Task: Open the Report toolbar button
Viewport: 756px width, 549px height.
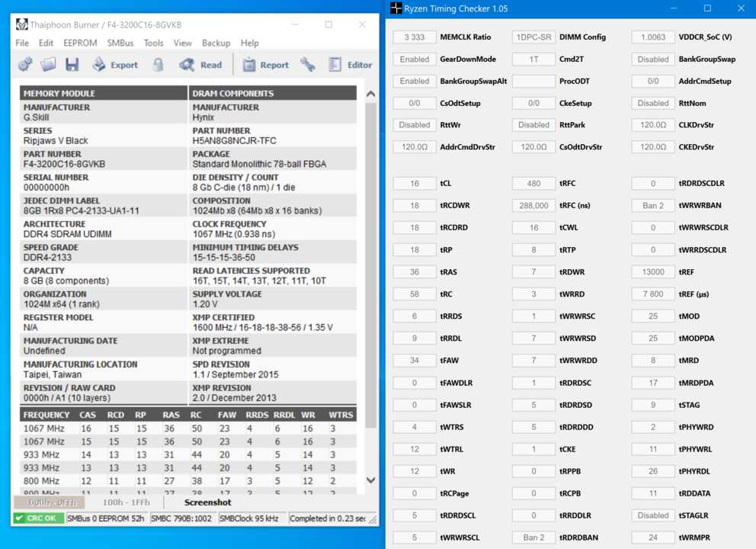Action: pyautogui.click(x=266, y=65)
